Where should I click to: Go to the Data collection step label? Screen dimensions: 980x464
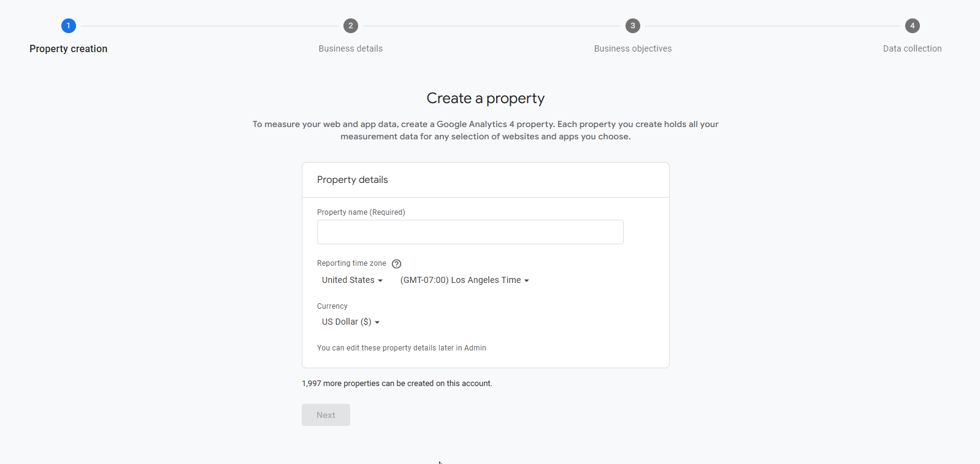point(913,48)
